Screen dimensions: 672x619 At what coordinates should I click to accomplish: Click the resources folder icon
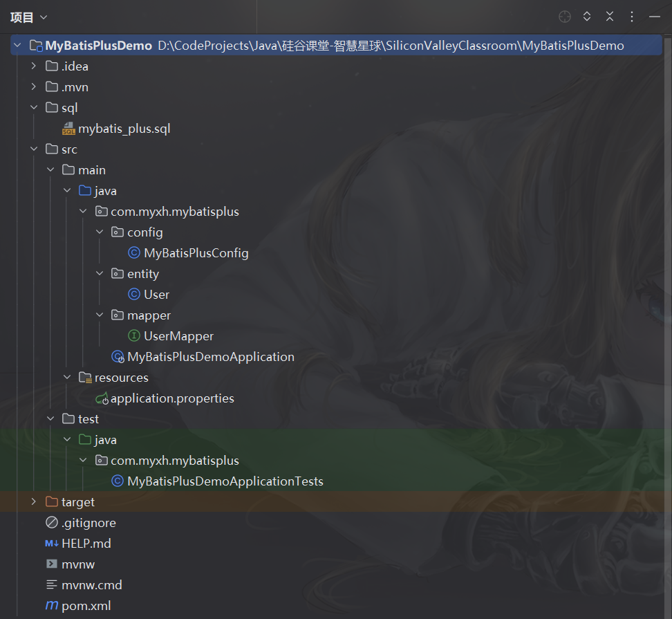[85, 377]
